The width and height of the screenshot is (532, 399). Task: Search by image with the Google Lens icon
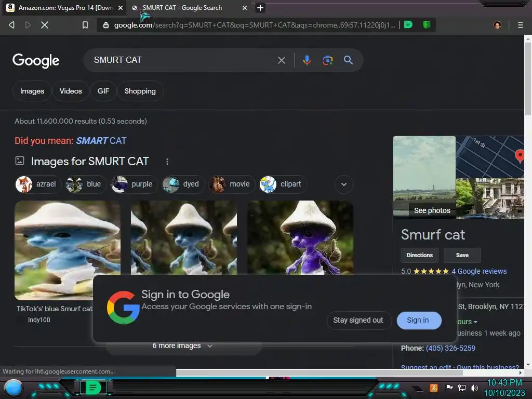[x=327, y=60]
